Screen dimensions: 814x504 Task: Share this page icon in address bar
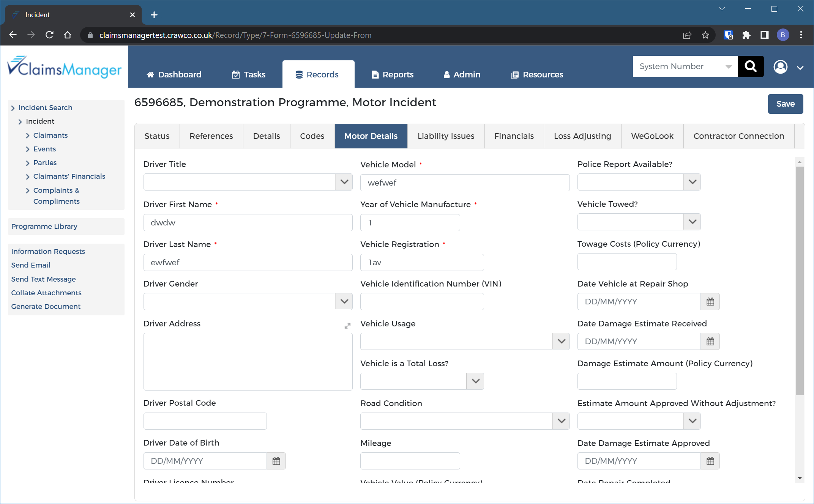[x=687, y=35]
